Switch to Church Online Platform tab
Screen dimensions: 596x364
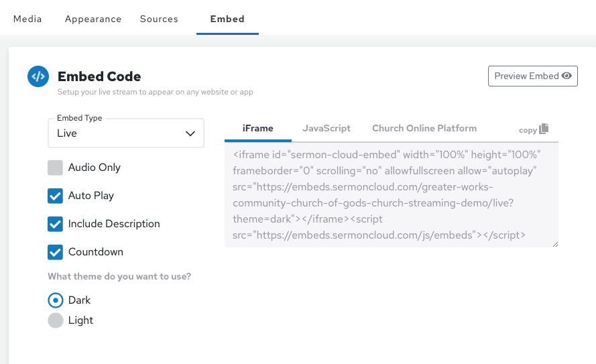[424, 128]
